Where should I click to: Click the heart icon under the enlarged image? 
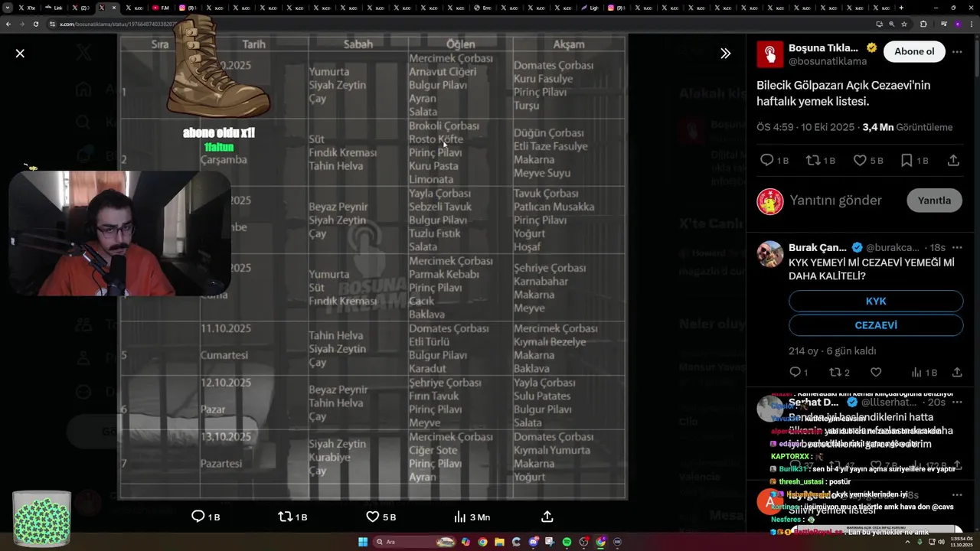(x=372, y=517)
